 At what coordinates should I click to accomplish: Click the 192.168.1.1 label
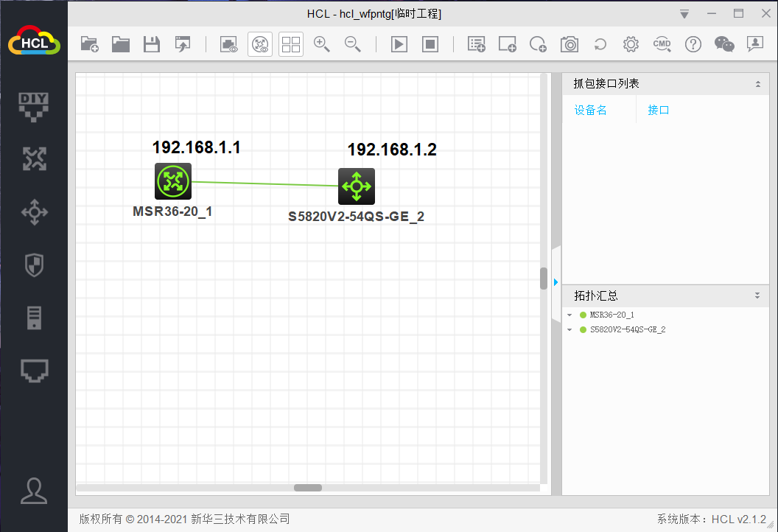point(197,147)
